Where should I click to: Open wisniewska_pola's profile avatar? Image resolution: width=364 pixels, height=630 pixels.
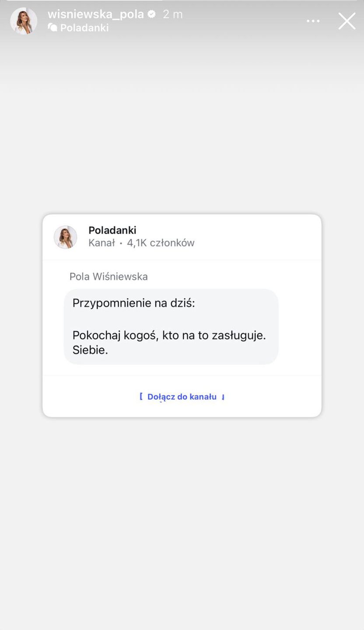pyautogui.click(x=24, y=21)
